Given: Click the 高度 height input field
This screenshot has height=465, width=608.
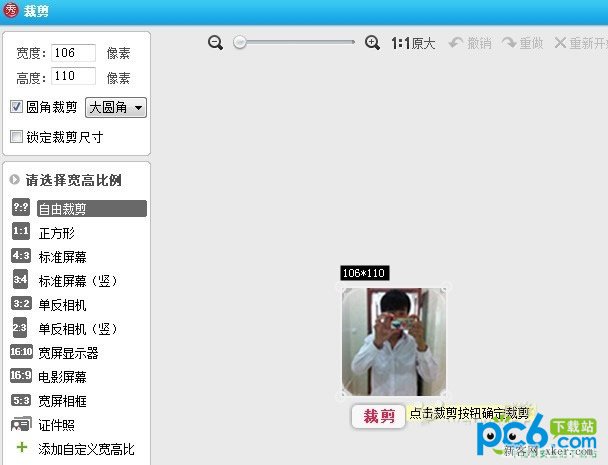Looking at the screenshot, I should [x=73, y=76].
